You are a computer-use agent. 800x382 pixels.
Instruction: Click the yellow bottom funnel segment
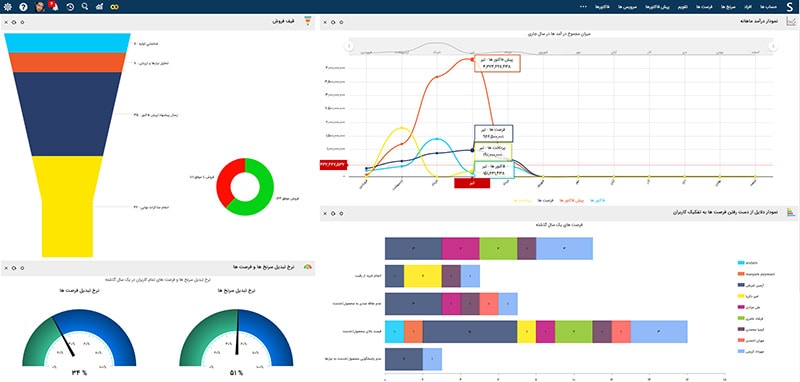(x=67, y=207)
